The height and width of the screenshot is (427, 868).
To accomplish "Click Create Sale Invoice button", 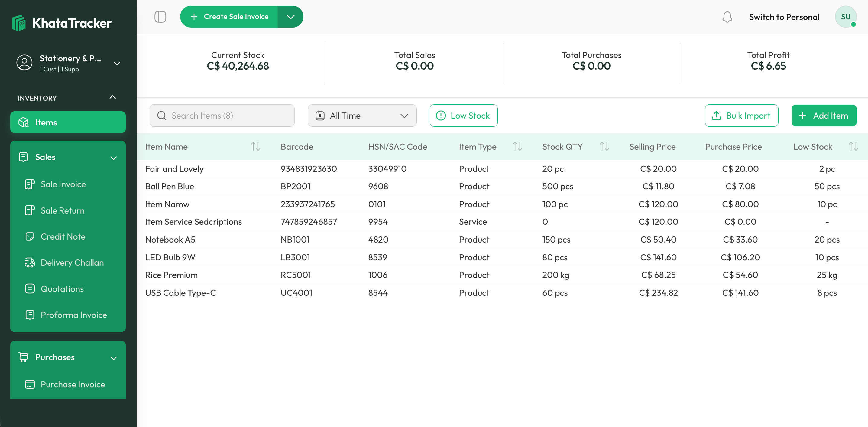I will tap(229, 17).
